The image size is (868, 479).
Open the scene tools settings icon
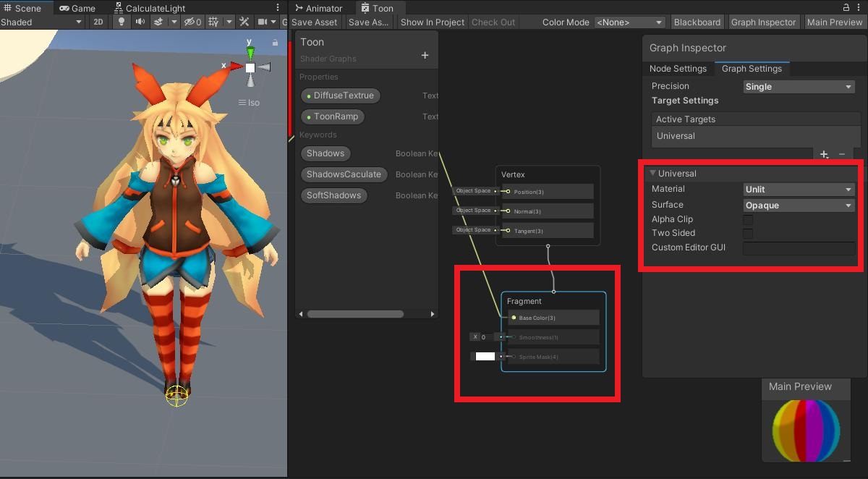[x=244, y=22]
